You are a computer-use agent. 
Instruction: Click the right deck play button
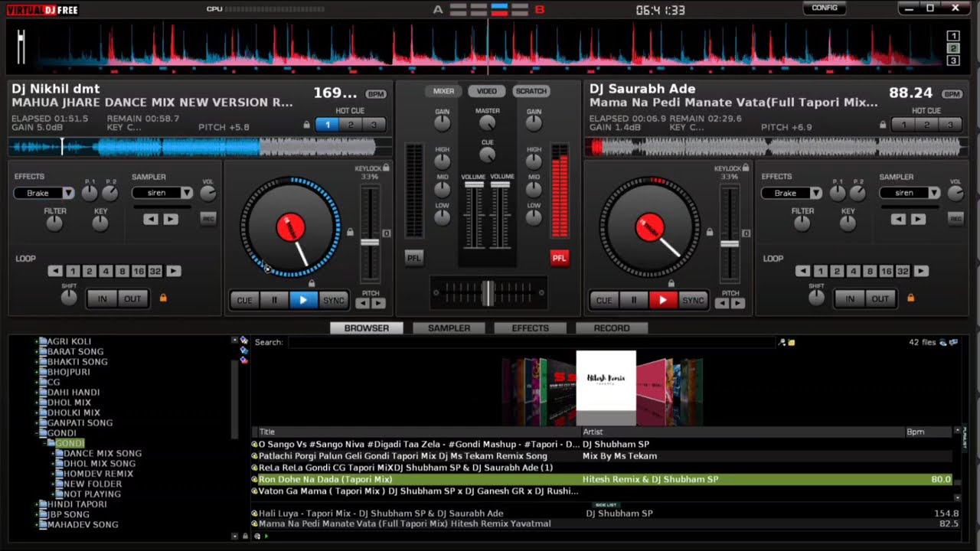(x=663, y=300)
